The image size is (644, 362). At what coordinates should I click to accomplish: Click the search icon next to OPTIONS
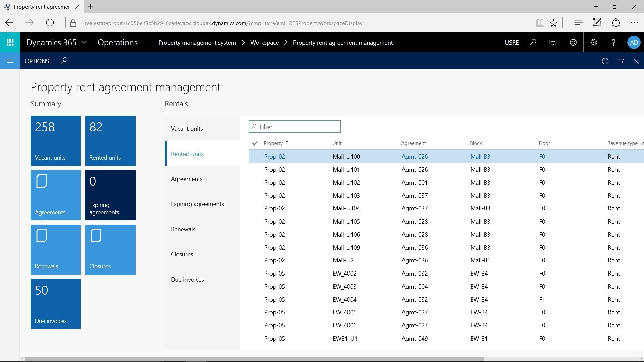click(x=64, y=61)
